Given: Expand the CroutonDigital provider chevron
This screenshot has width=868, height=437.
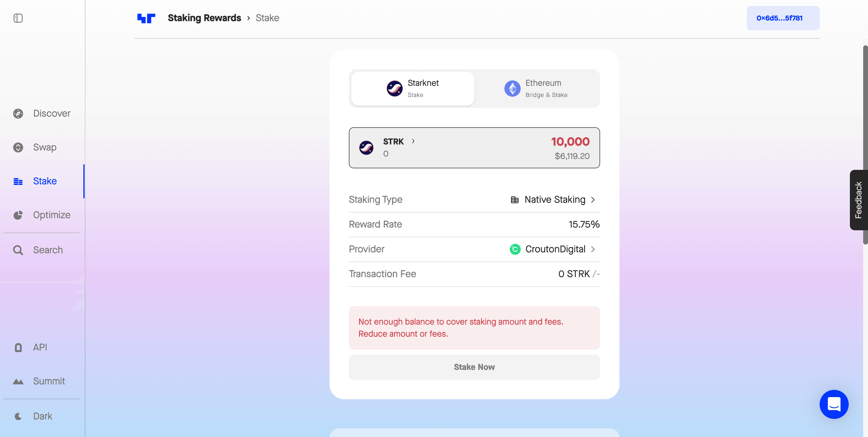Looking at the screenshot, I should tap(595, 249).
